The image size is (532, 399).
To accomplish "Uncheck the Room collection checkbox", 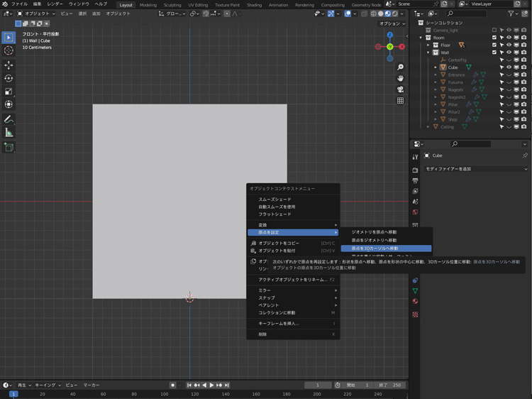I will [x=494, y=38].
